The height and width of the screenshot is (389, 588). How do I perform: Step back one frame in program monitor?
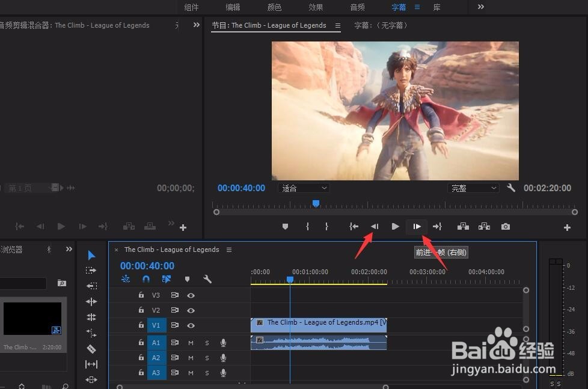[x=375, y=227]
